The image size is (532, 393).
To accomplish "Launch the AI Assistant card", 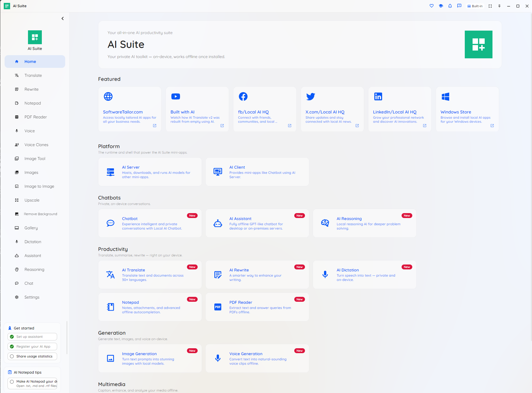I will pyautogui.click(x=257, y=223).
